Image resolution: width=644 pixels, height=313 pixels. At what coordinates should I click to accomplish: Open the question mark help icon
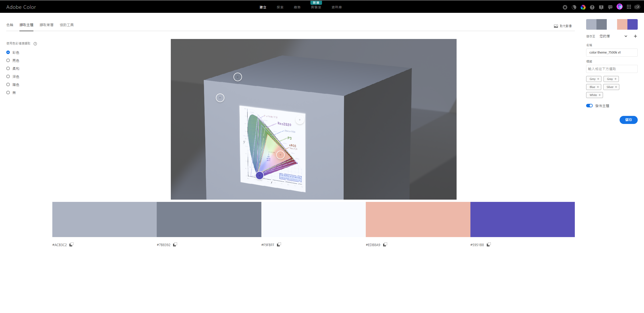pos(592,7)
